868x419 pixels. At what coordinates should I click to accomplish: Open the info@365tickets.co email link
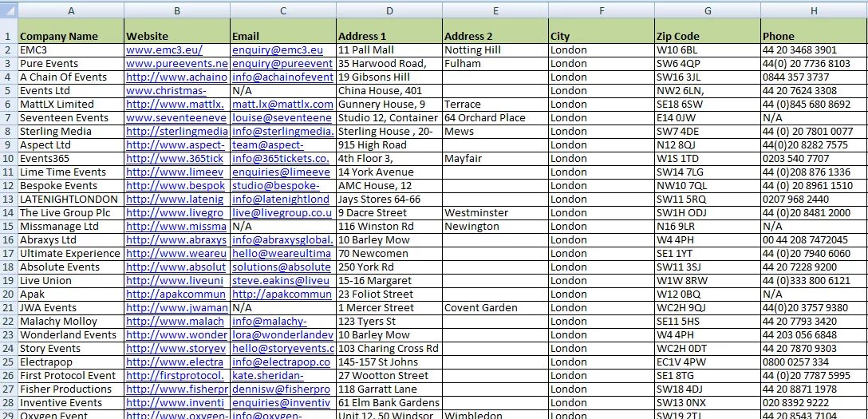[281, 158]
